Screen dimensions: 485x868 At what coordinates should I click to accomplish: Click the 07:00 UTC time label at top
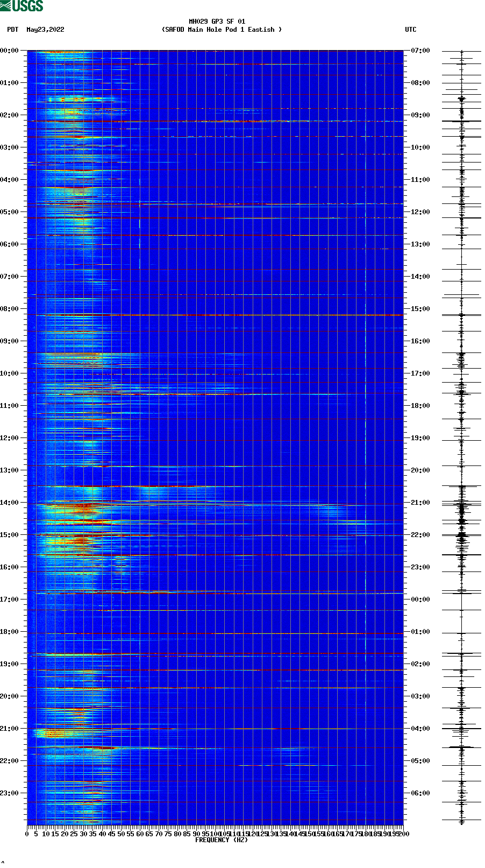pyautogui.click(x=420, y=51)
